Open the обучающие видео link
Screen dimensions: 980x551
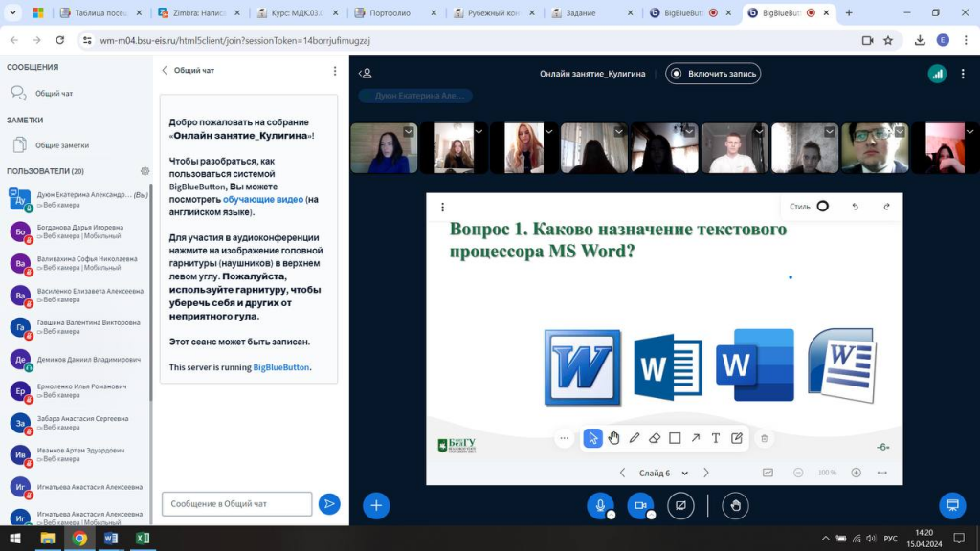pos(263,199)
